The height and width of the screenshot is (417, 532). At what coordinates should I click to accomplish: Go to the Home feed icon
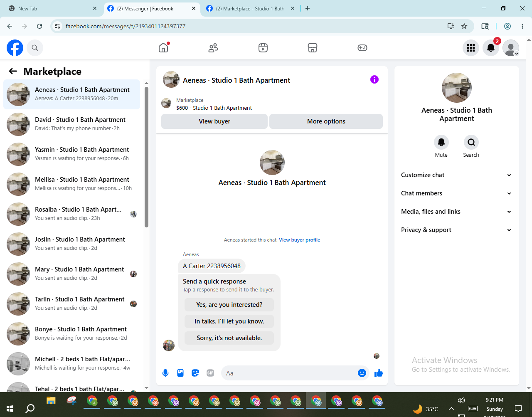coord(163,48)
